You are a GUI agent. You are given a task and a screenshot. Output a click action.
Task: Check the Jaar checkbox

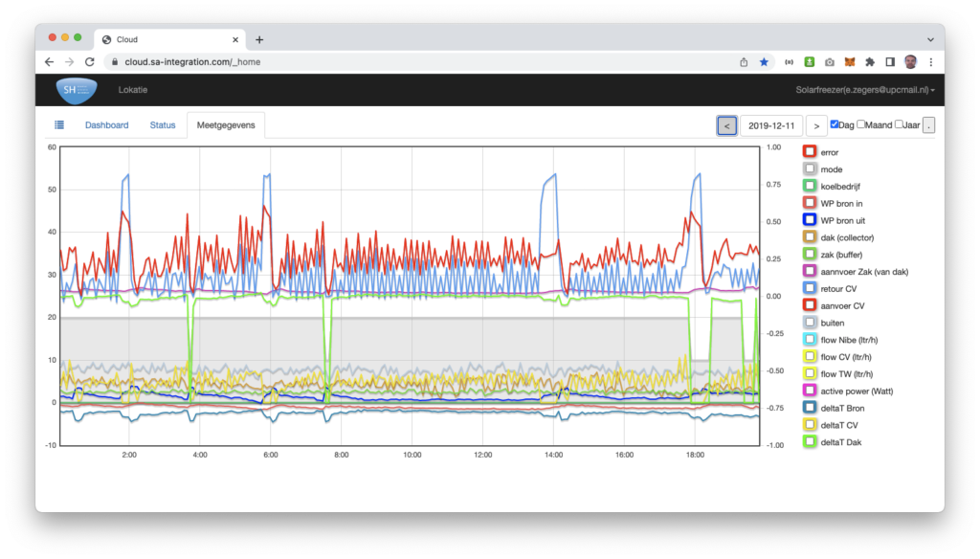(900, 124)
